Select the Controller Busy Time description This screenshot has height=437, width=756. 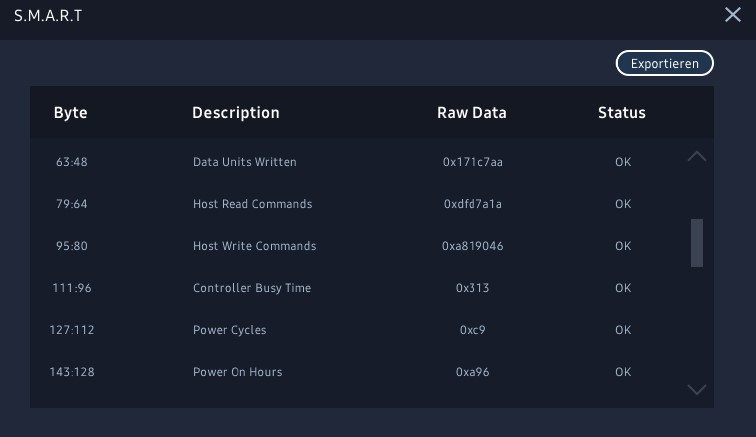pos(252,288)
